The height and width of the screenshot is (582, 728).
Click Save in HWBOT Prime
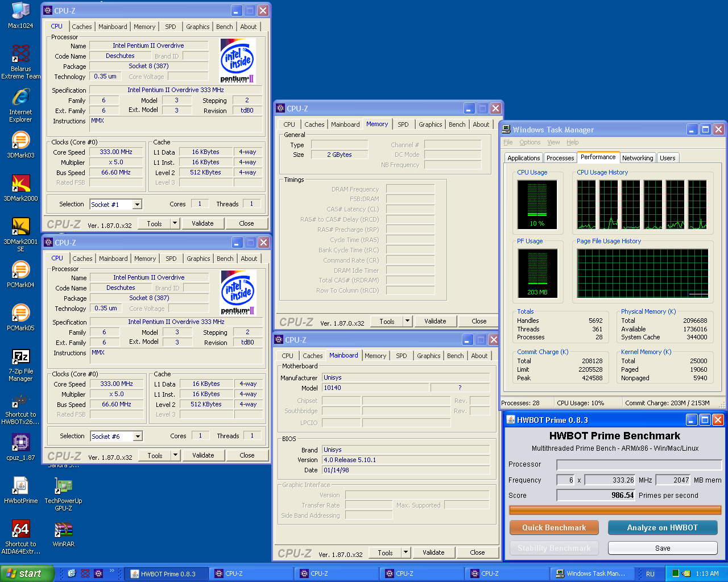(x=663, y=548)
